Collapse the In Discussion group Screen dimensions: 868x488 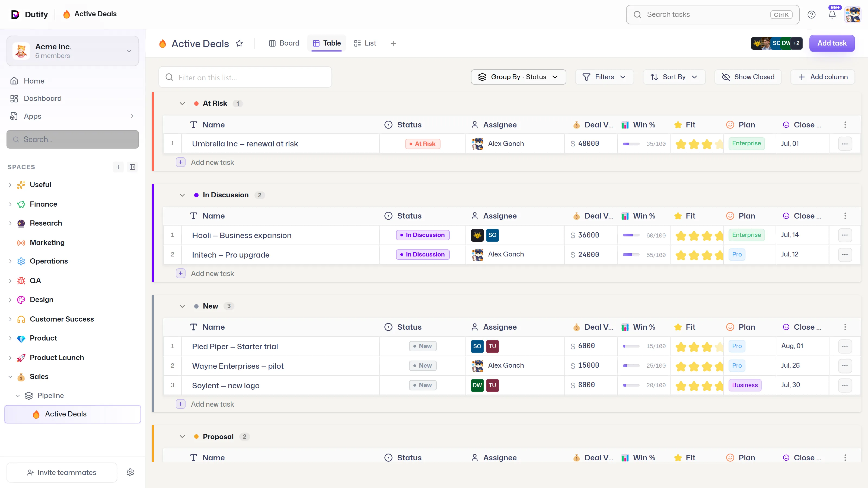coord(182,195)
